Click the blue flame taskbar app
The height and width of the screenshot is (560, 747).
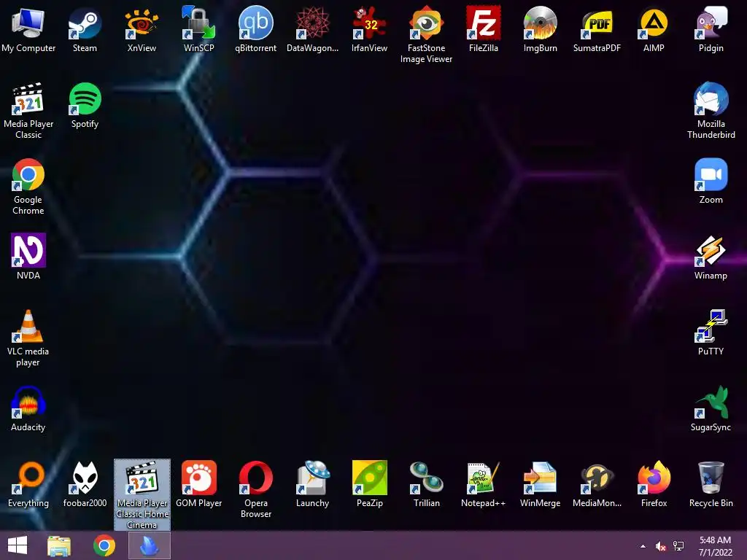point(149,545)
